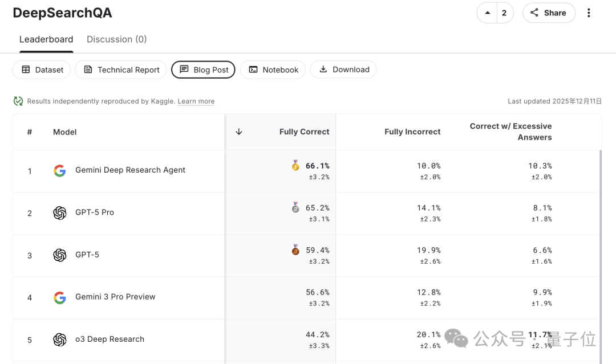
Task: Click the silver medal icon at 65.2%
Action: point(295,208)
